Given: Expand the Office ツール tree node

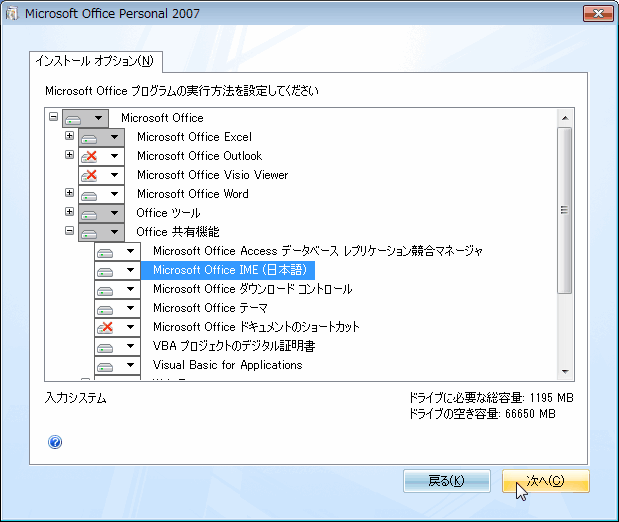Looking at the screenshot, I should [x=69, y=212].
